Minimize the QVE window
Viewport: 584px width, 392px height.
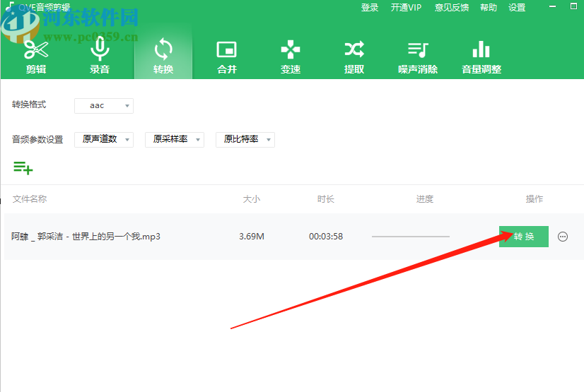(x=552, y=6)
